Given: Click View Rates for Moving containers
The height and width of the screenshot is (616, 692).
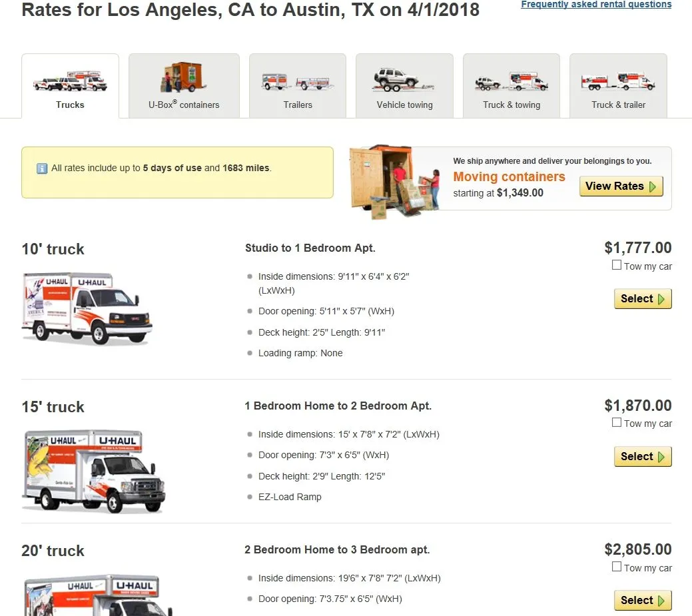Looking at the screenshot, I should coord(620,186).
